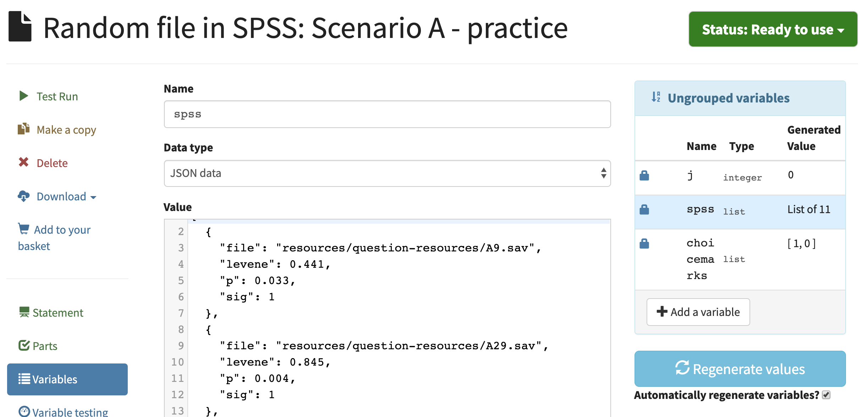
Task: Click the shopping basket cart icon
Action: (24, 229)
